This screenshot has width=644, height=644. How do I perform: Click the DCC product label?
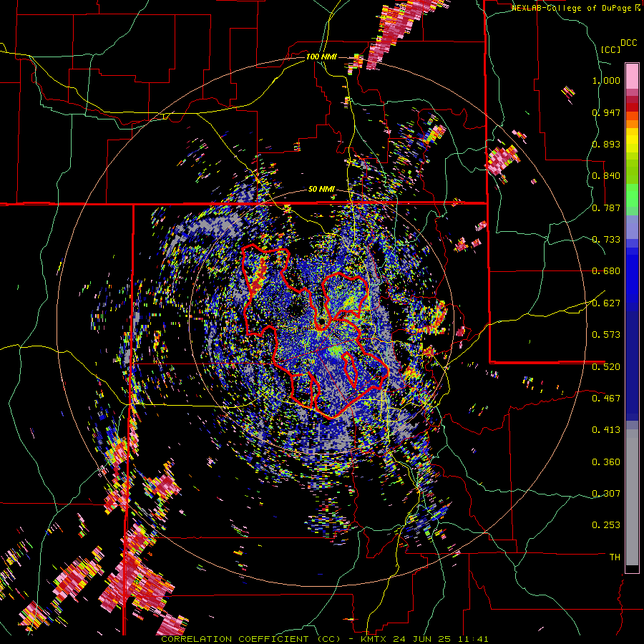click(629, 43)
